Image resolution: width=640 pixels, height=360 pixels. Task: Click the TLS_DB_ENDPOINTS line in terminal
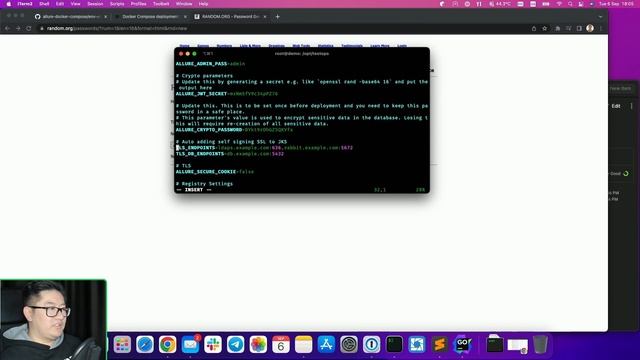coord(230,154)
